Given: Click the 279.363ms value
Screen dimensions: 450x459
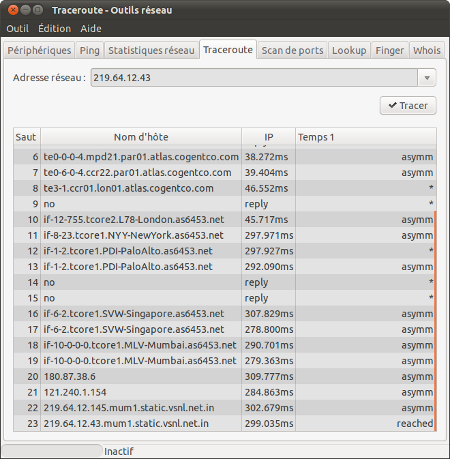Looking at the screenshot, I should [x=269, y=361].
